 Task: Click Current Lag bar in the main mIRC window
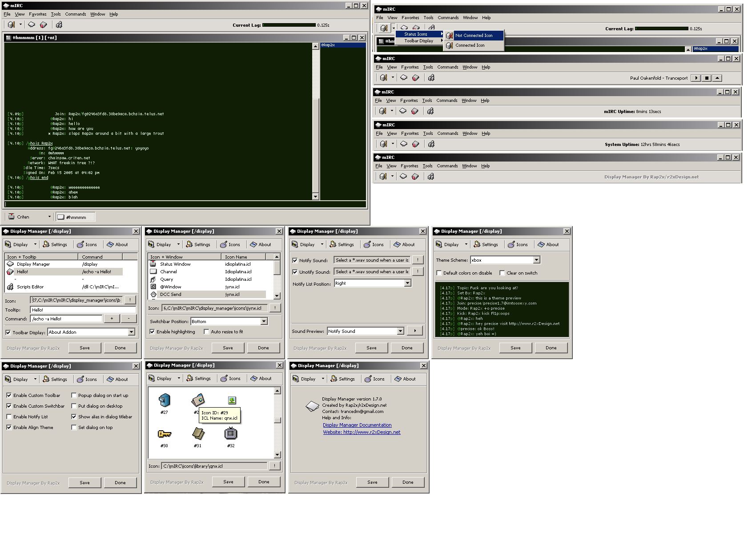coord(289,25)
